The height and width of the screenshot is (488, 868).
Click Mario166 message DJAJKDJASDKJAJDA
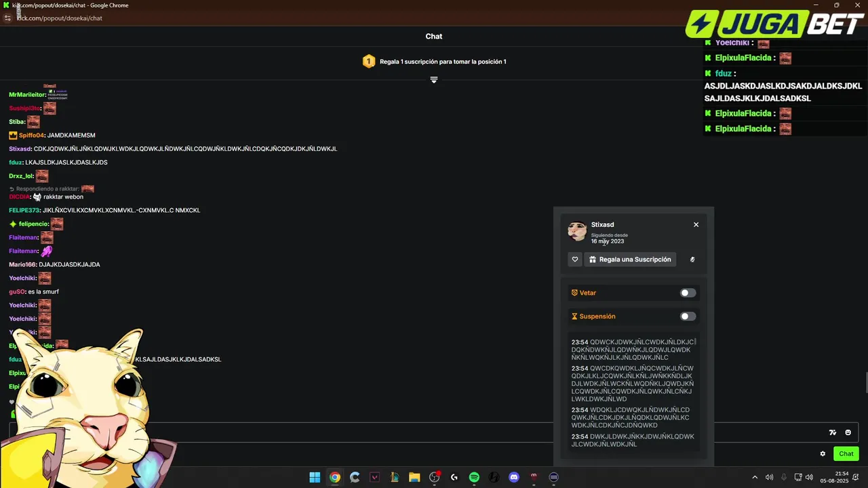tap(69, 264)
